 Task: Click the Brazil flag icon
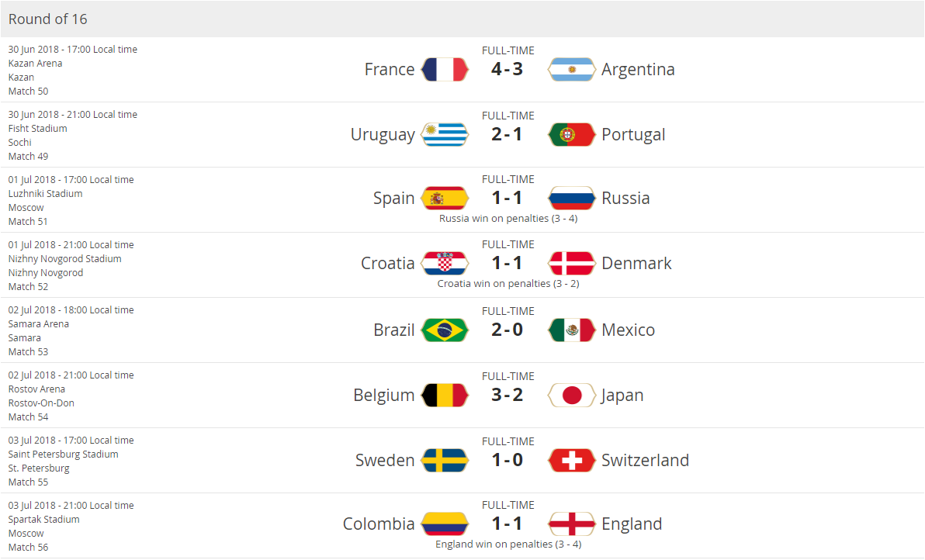tap(445, 330)
